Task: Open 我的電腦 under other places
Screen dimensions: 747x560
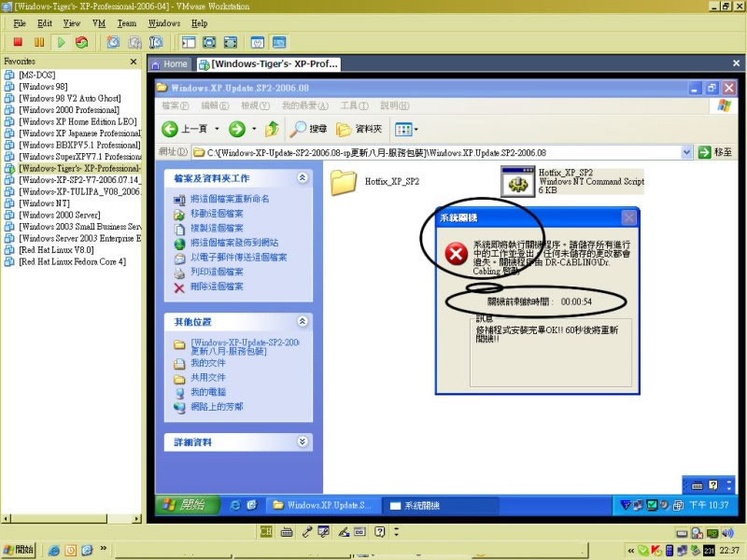Action: (208, 392)
